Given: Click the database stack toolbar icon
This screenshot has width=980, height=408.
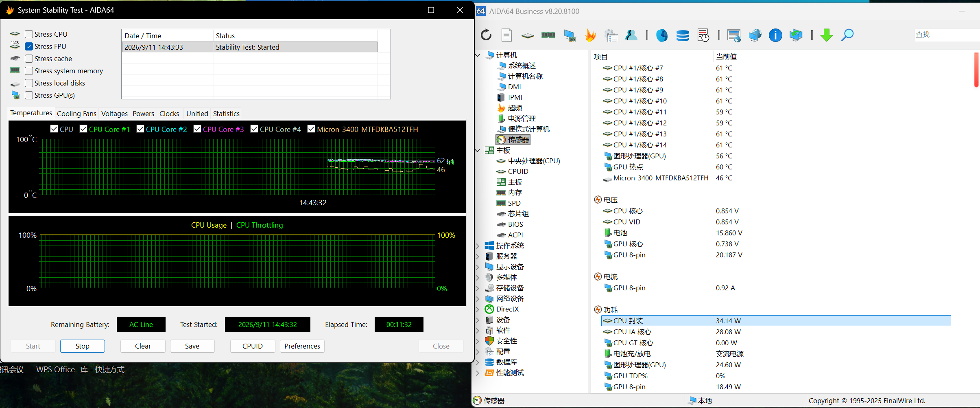Looking at the screenshot, I should pyautogui.click(x=683, y=35).
